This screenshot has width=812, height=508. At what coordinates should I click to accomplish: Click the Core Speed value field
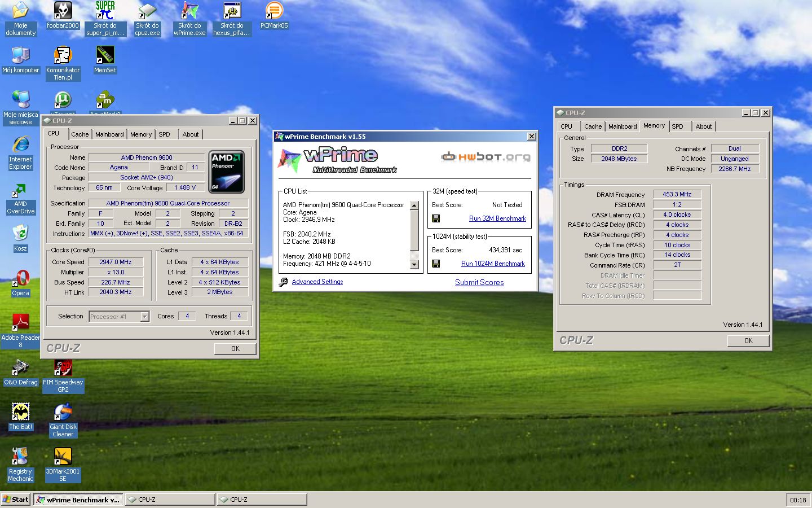(x=116, y=262)
